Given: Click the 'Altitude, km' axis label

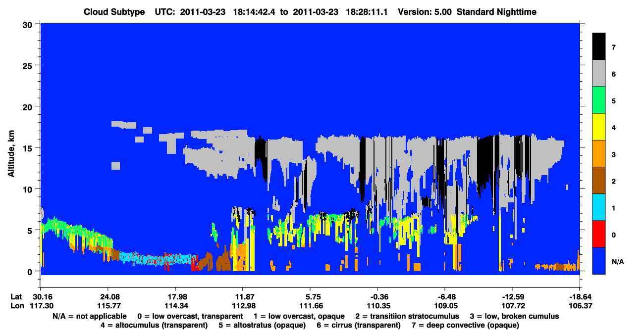Looking at the screenshot, I should click(11, 153).
